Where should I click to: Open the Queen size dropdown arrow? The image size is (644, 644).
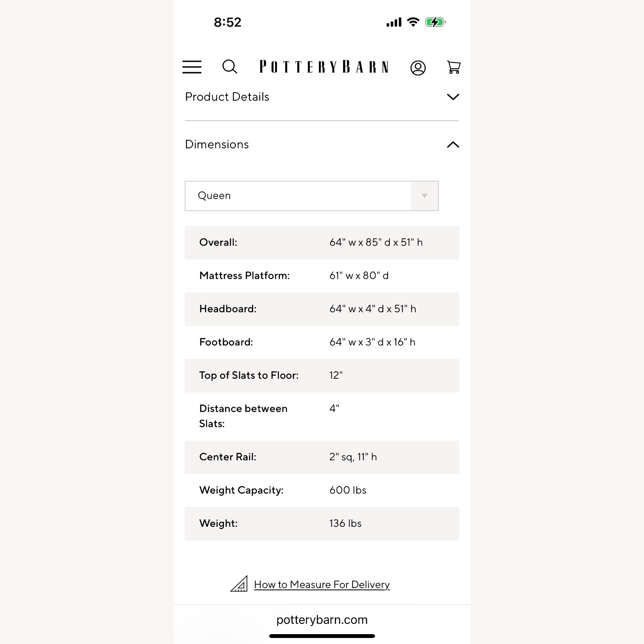click(x=425, y=196)
